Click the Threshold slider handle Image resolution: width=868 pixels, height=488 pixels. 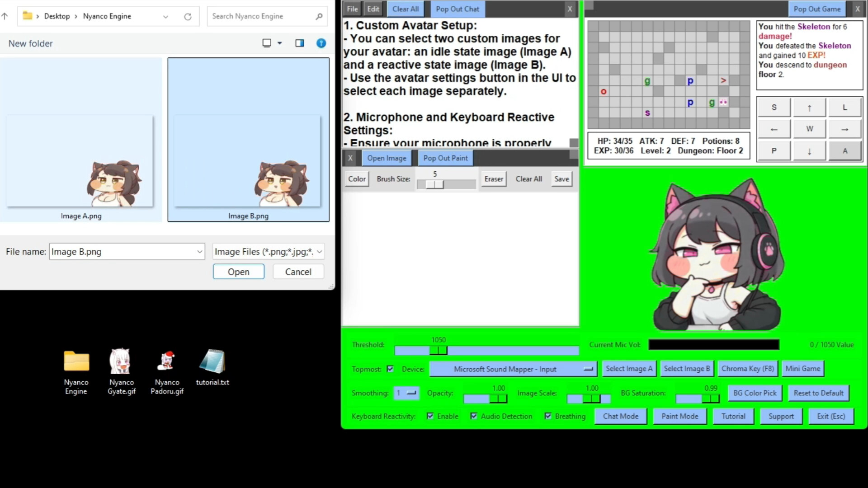pos(439,350)
